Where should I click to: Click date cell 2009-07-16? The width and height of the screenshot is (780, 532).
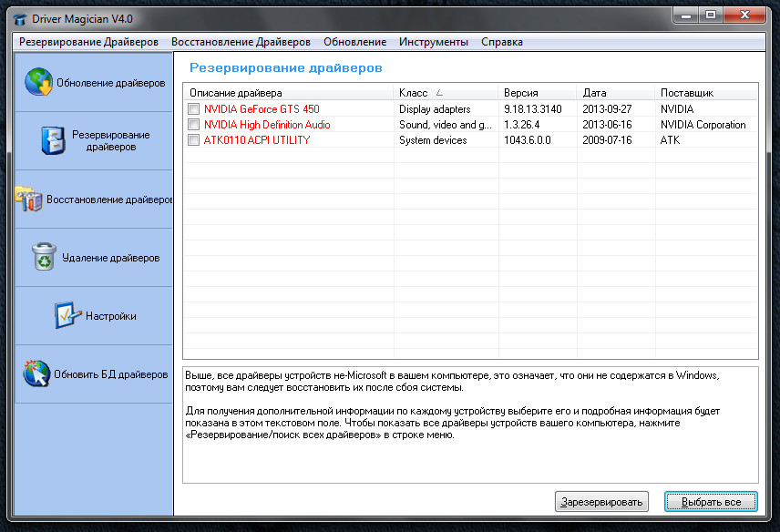click(x=607, y=140)
